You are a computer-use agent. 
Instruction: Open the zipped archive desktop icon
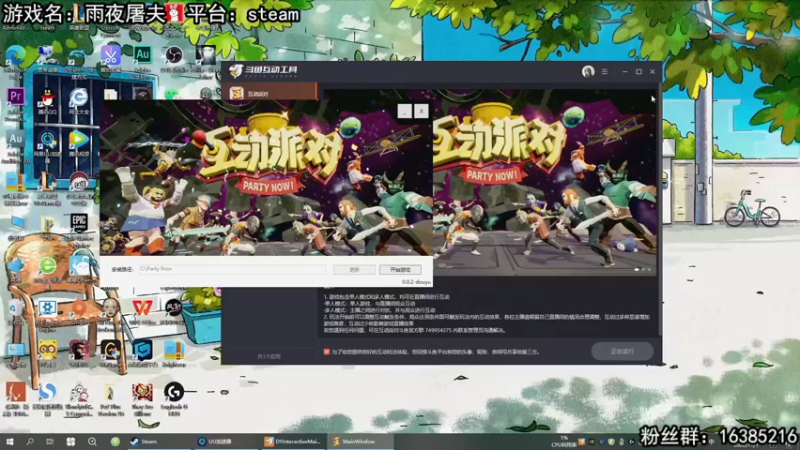tap(173, 350)
